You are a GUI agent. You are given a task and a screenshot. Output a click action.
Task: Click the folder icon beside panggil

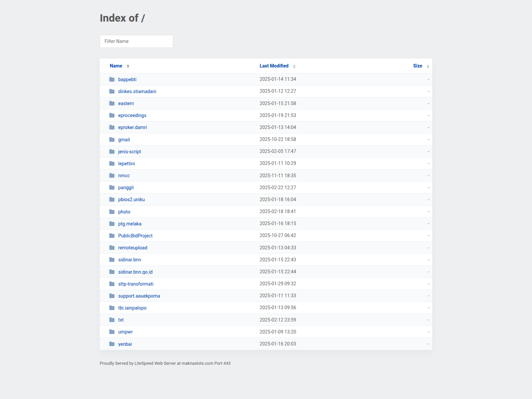[112, 188]
